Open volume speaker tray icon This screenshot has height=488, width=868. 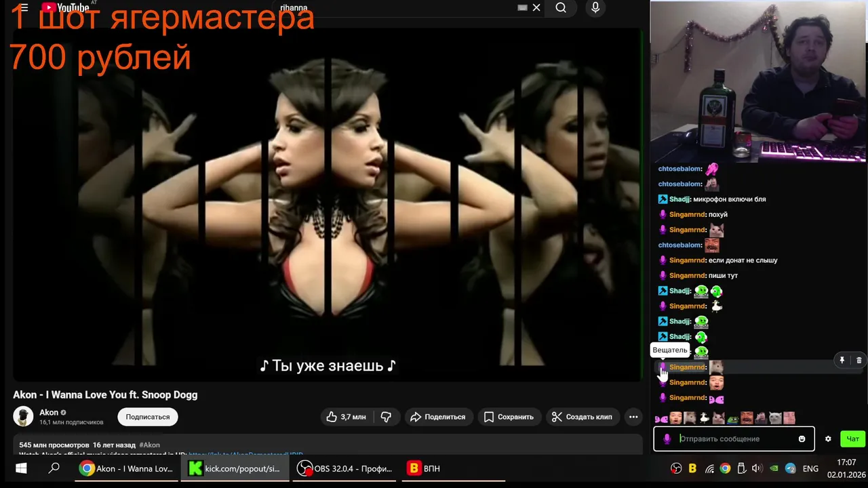point(757,468)
